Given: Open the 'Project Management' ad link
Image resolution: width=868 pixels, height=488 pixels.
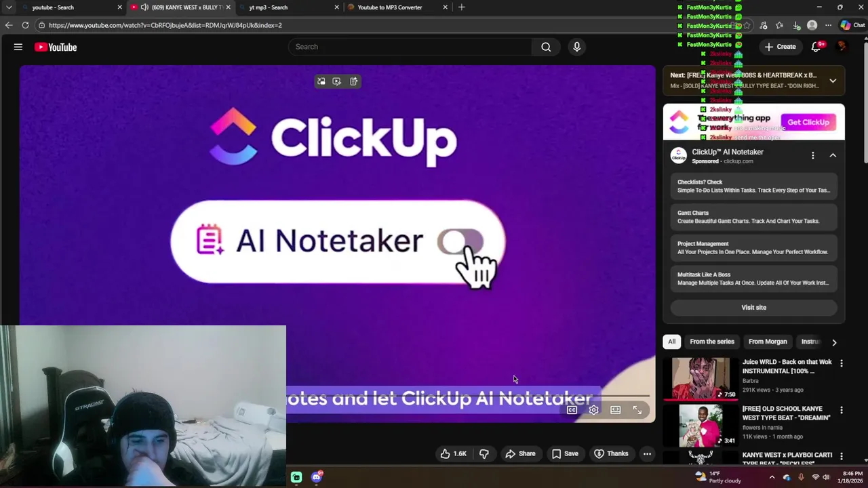Looking at the screenshot, I should pyautogui.click(x=754, y=248).
